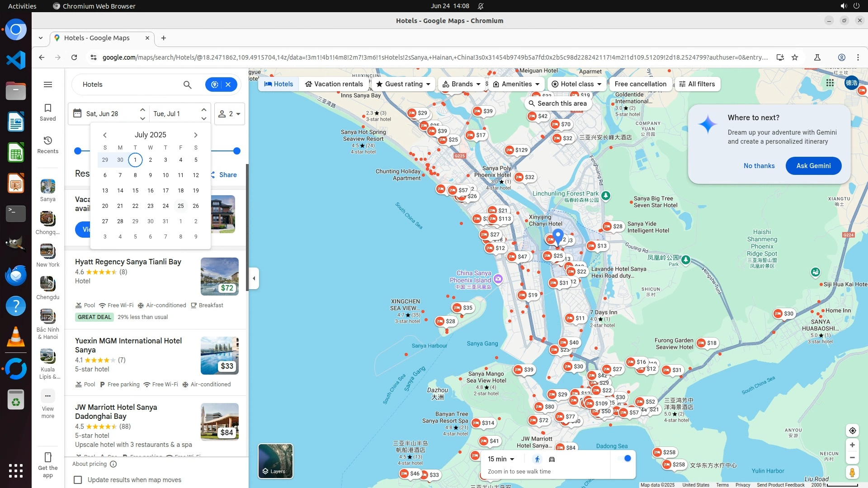Switch to the Vacation rentals tab
Viewport: 868px width, 488px height.
[334, 84]
